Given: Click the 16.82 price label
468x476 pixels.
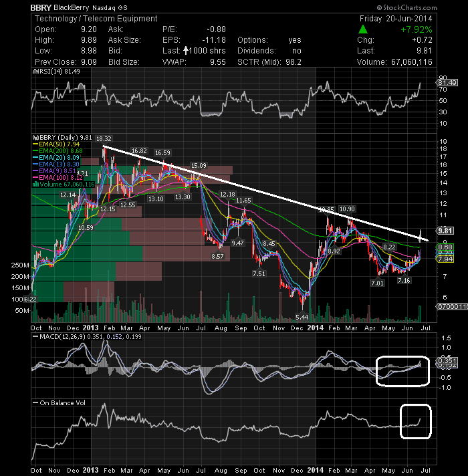Looking at the screenshot, I should click(139, 151).
